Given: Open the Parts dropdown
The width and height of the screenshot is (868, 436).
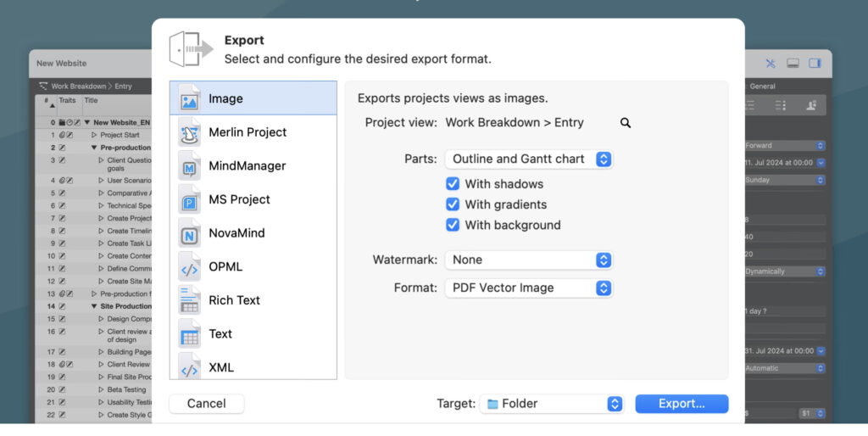Looking at the screenshot, I should point(528,159).
